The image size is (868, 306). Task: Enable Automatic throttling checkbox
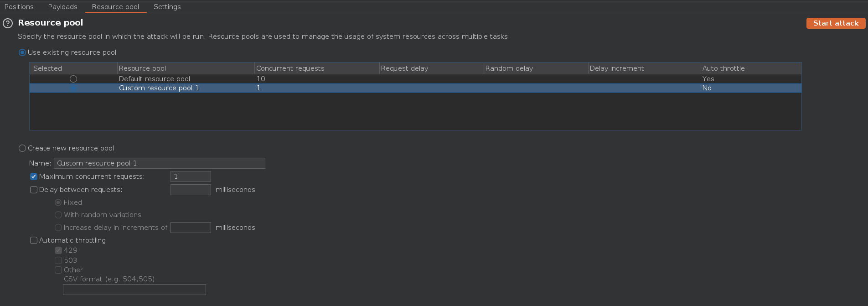pyautogui.click(x=34, y=240)
